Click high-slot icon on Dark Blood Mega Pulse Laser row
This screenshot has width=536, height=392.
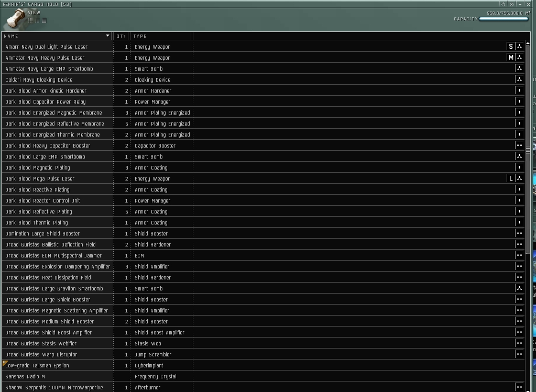coord(519,178)
